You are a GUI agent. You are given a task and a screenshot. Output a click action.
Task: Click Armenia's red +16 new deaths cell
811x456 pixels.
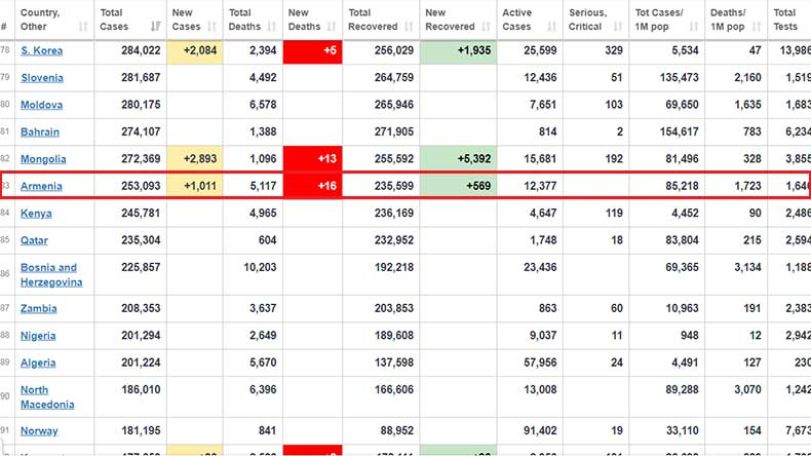312,186
